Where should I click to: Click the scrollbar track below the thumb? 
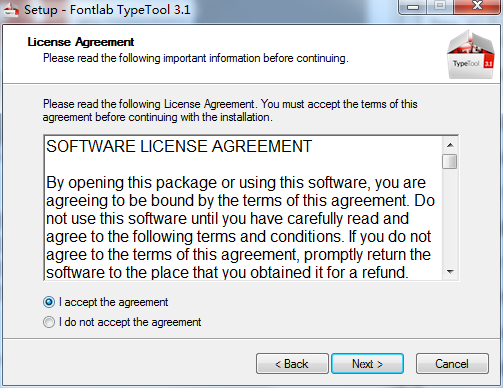click(450, 217)
